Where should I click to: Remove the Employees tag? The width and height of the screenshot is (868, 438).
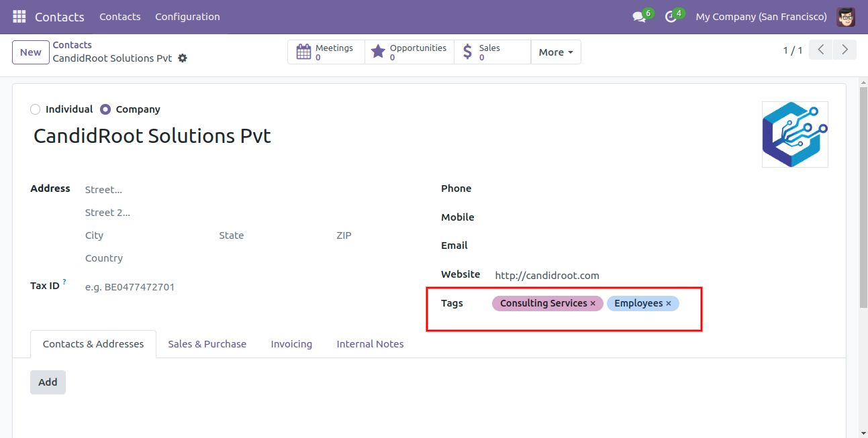click(x=669, y=304)
